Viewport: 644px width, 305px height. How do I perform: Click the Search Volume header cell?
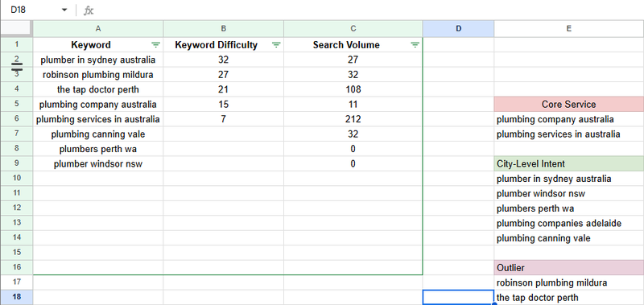(x=353, y=45)
